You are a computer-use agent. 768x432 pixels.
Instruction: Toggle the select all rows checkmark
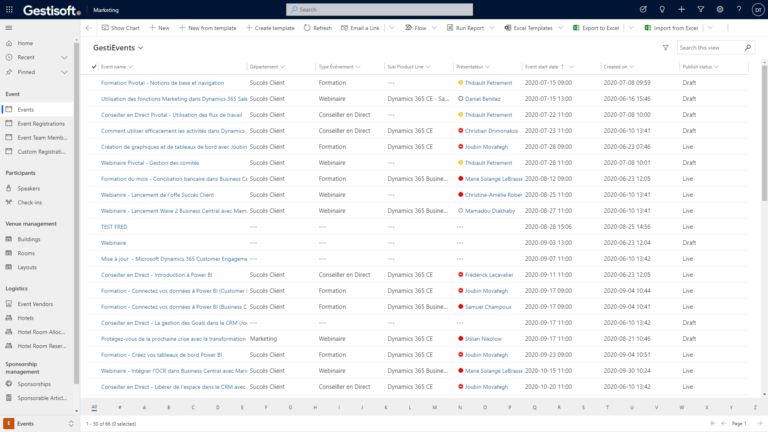point(94,67)
